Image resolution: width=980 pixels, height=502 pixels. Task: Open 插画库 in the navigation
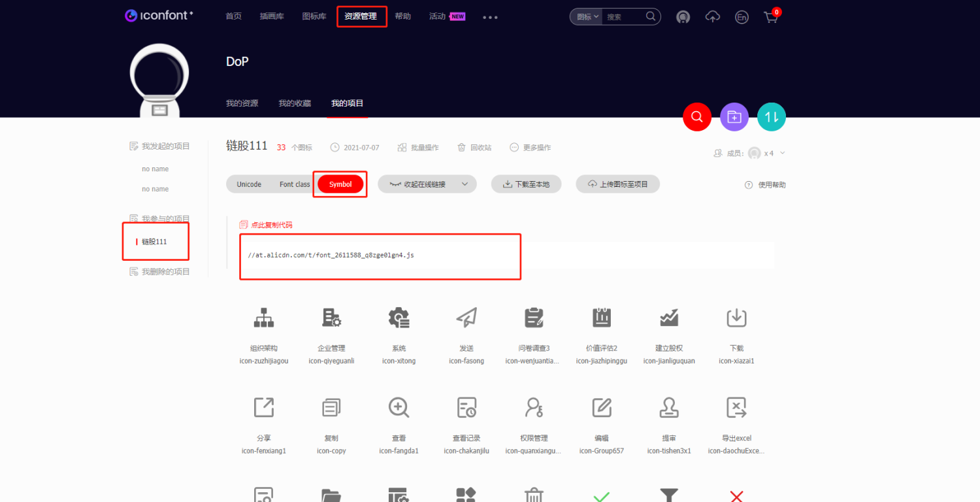point(272,16)
